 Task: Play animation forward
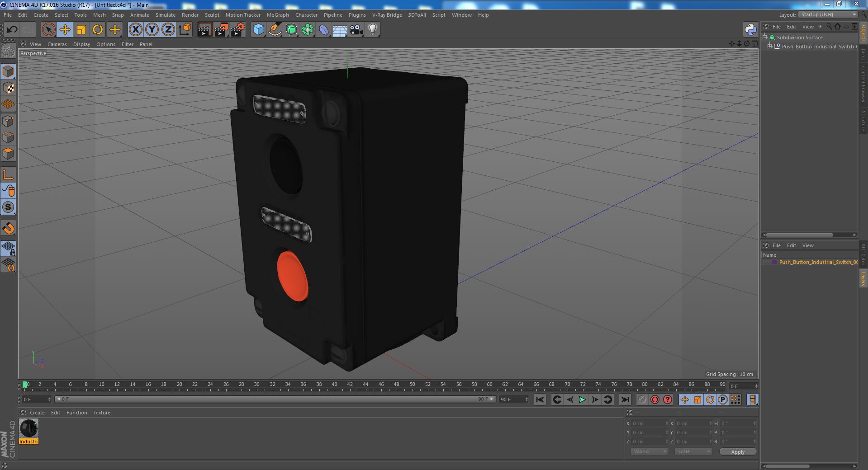582,399
